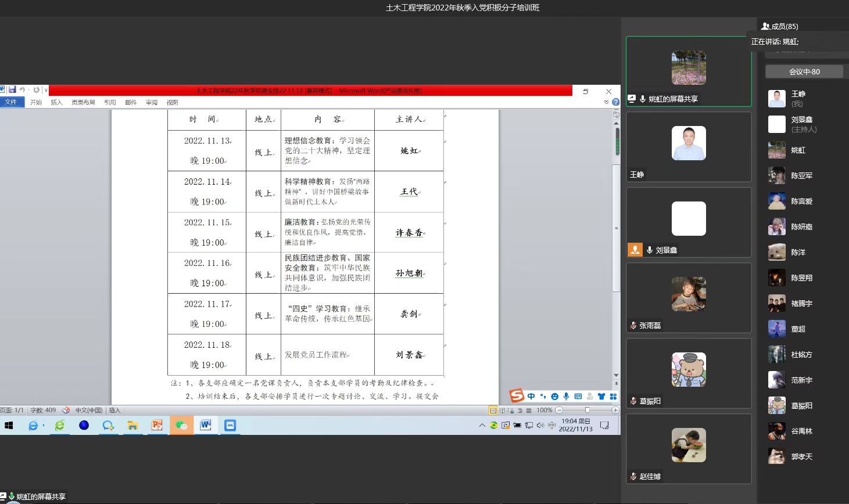The height and width of the screenshot is (504, 849).
Task: Click the PowerPoint icon in the taskbar
Action: coord(157,426)
